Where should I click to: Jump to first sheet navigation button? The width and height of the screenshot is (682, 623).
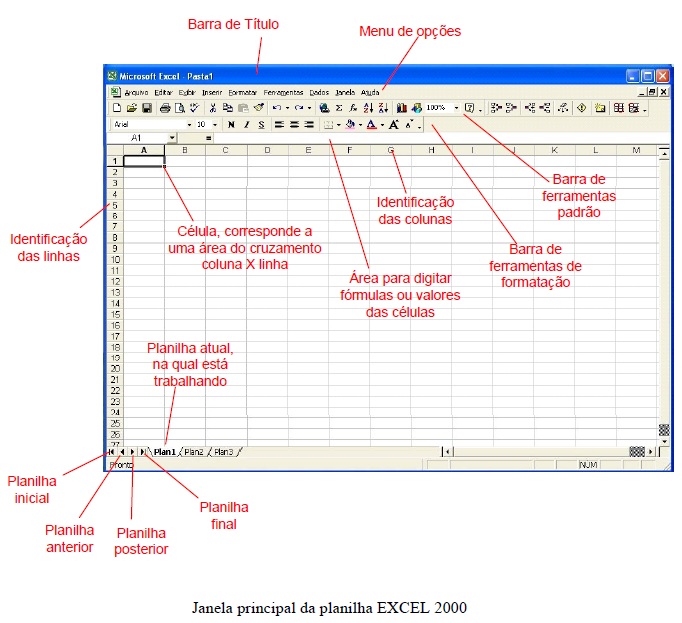tap(111, 452)
